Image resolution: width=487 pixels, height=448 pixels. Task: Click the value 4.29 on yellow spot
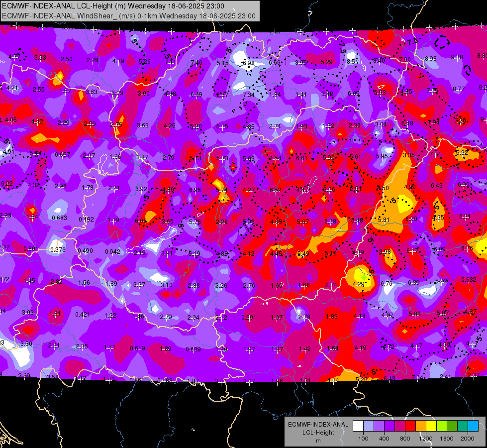click(359, 284)
